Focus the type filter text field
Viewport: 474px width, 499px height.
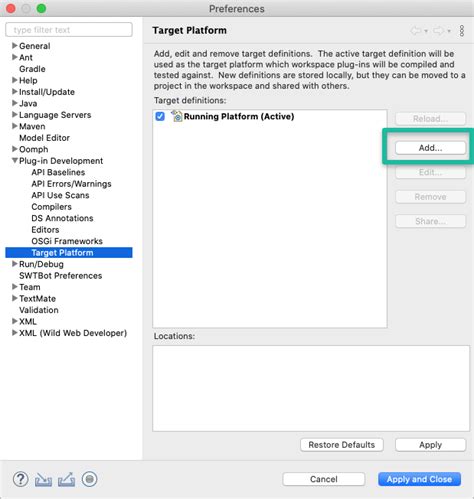pos(69,30)
